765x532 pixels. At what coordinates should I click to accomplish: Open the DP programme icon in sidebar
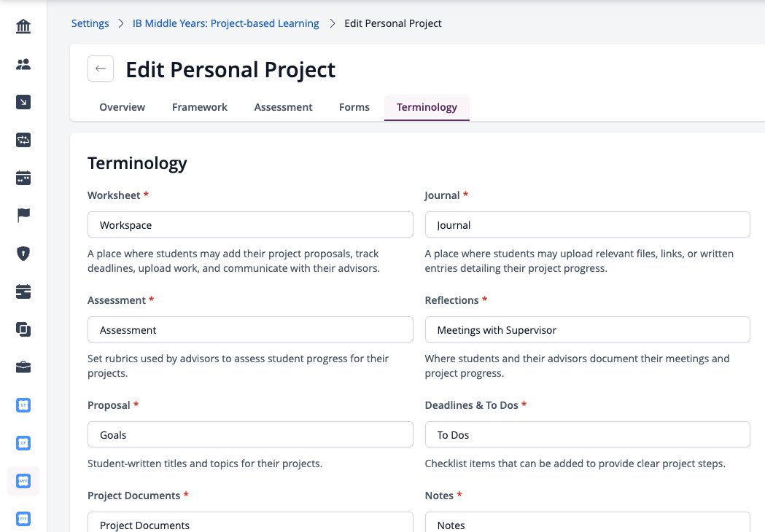pyautogui.click(x=23, y=405)
